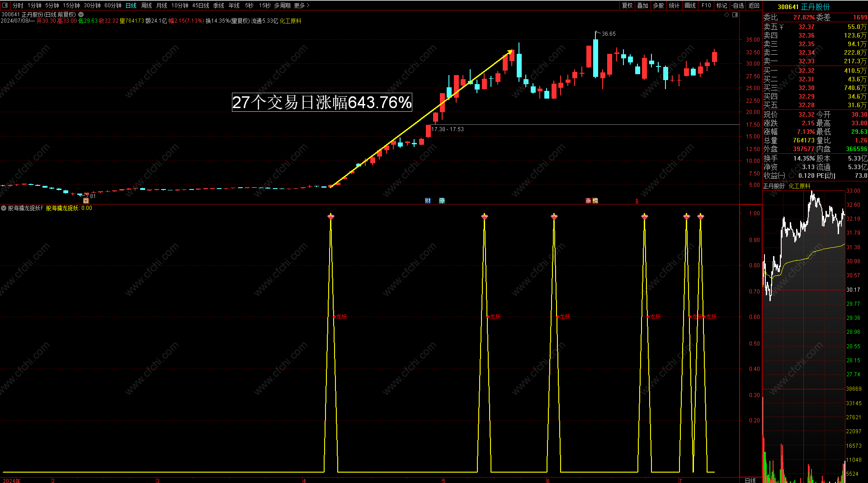Click the third 龙妖 signal peak marker
The width and height of the screenshot is (868, 483).
(554, 217)
